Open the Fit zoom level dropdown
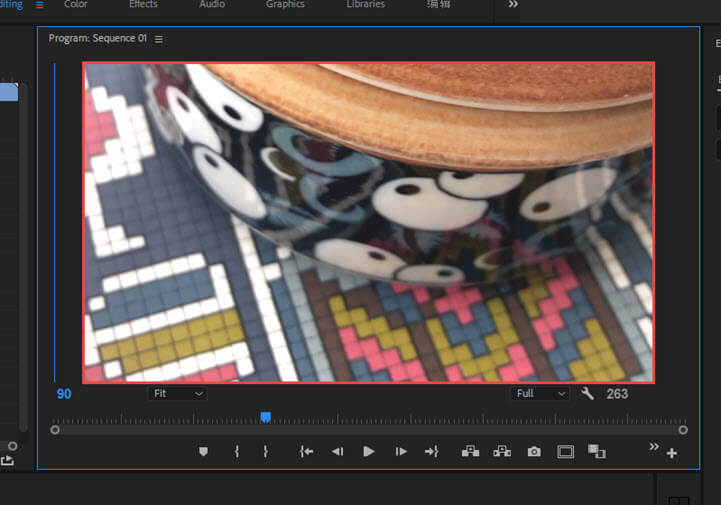 [177, 394]
